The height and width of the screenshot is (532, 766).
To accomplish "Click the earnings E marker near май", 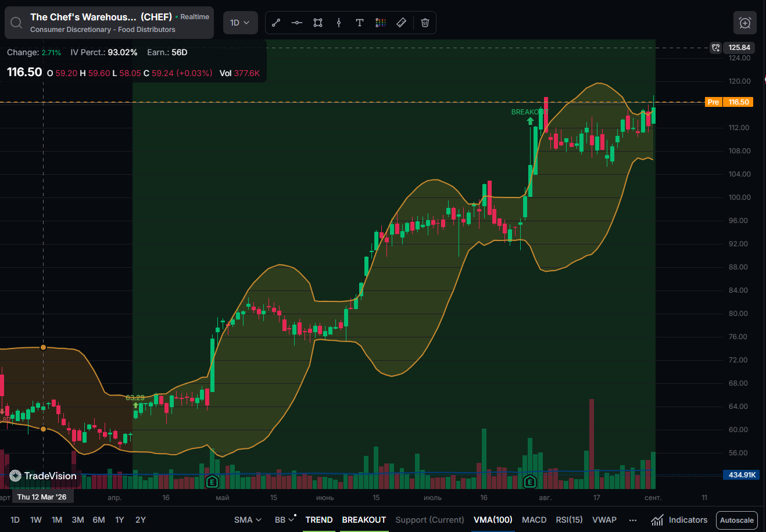I will tap(212, 481).
